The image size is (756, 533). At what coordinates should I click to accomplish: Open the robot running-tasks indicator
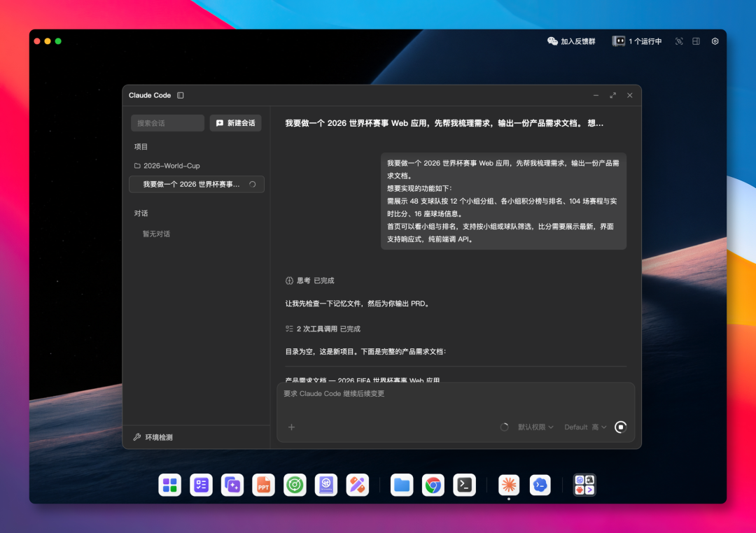pos(618,41)
